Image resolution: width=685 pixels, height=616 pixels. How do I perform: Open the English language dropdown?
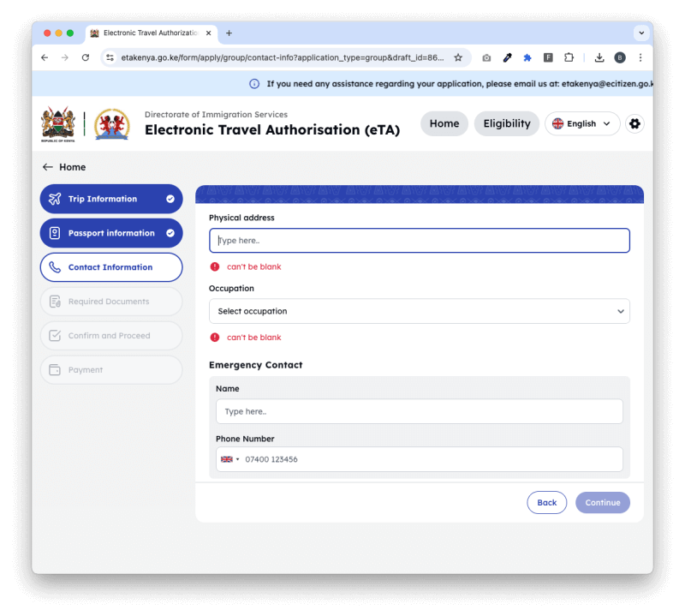582,123
